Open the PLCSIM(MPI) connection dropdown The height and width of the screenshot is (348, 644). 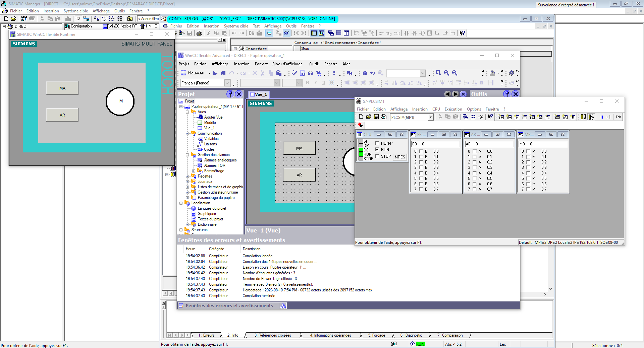(x=431, y=117)
